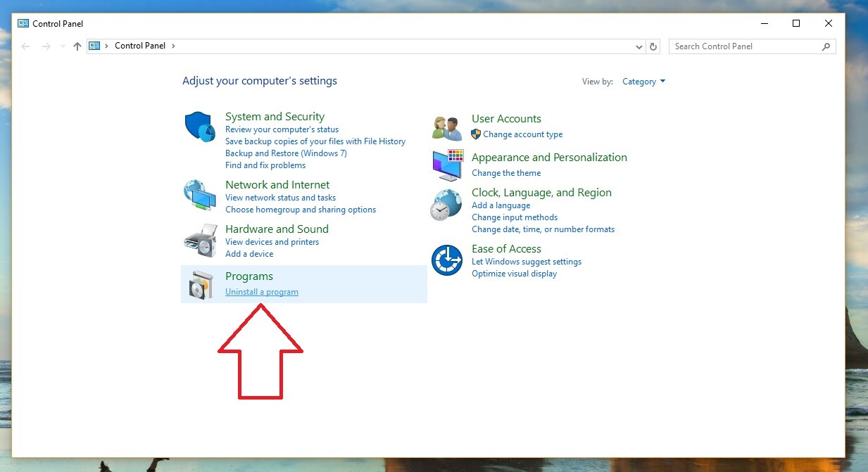Minimize the Control Panel window
The image size is (868, 472).
(x=764, y=23)
